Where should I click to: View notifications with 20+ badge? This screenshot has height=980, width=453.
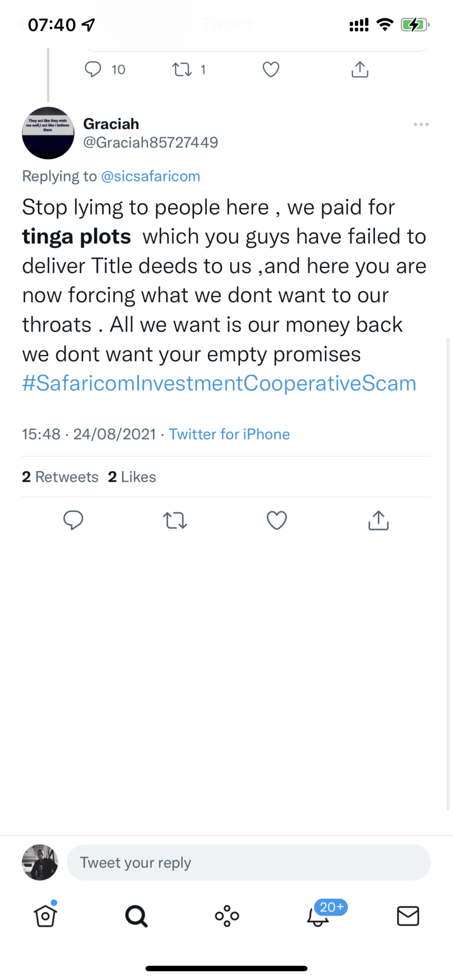[x=318, y=916]
